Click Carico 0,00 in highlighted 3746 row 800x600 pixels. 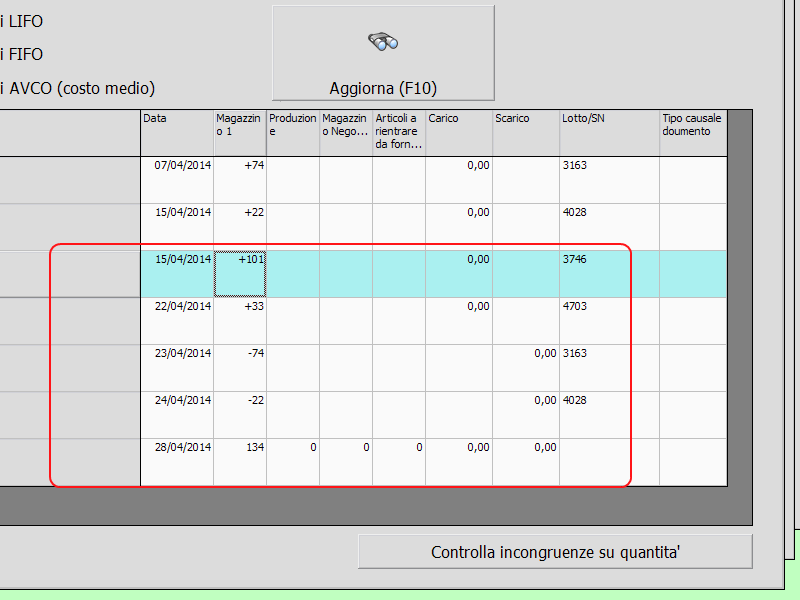click(459, 274)
